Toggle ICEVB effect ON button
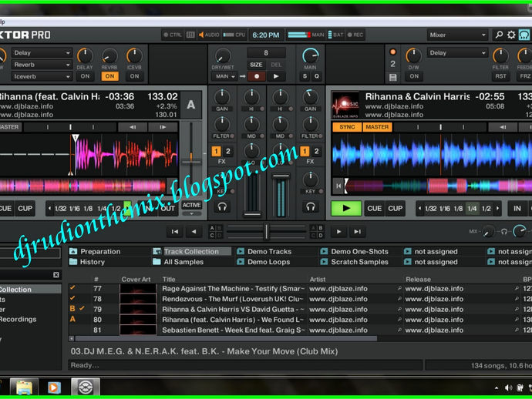 [x=134, y=76]
